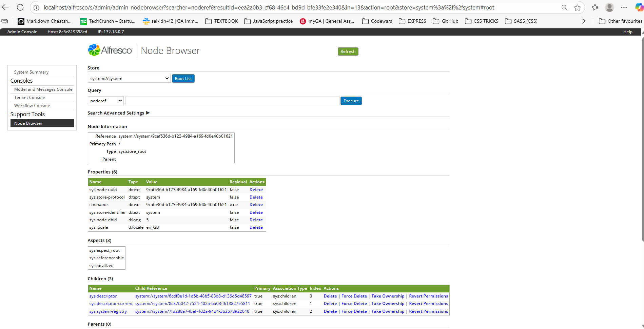Open the browser profile avatar
This screenshot has height=329, width=644.
point(609,7)
